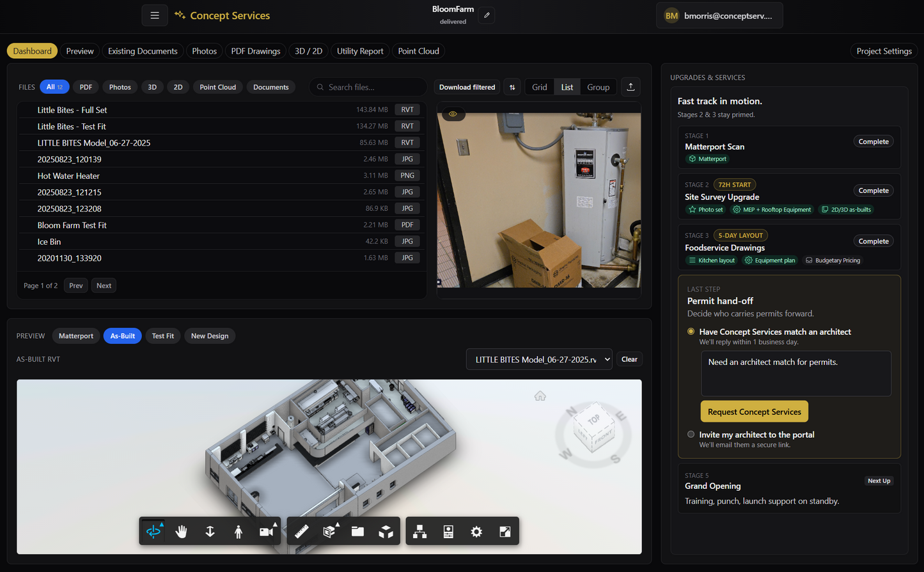The height and width of the screenshot is (572, 924).
Task: Select the Orbit tool in viewer toolbar
Action: click(153, 532)
